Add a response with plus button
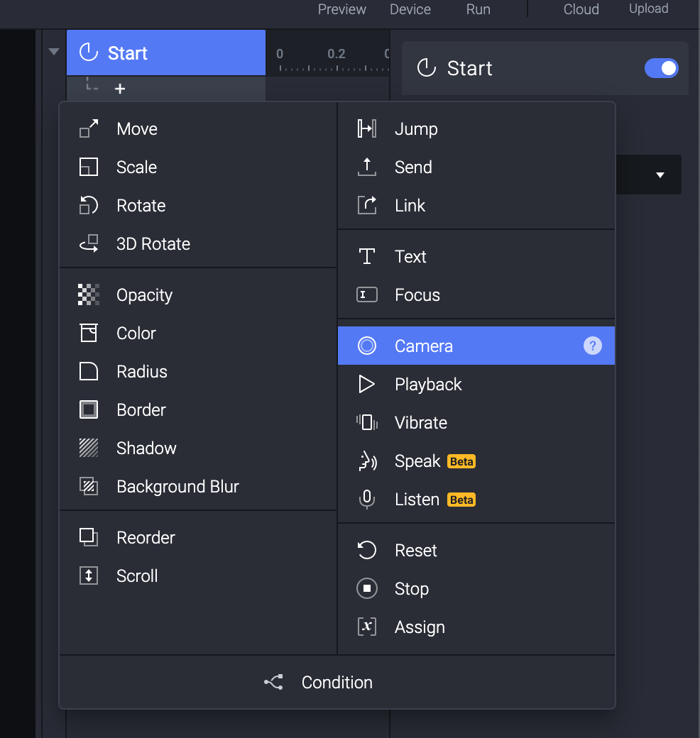The width and height of the screenshot is (700, 738). click(120, 89)
